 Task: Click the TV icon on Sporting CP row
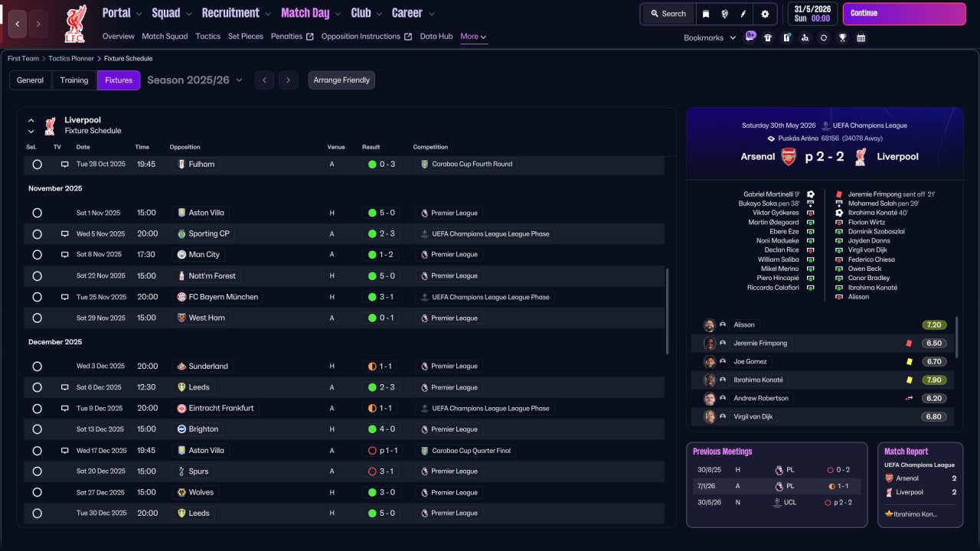[x=65, y=234]
